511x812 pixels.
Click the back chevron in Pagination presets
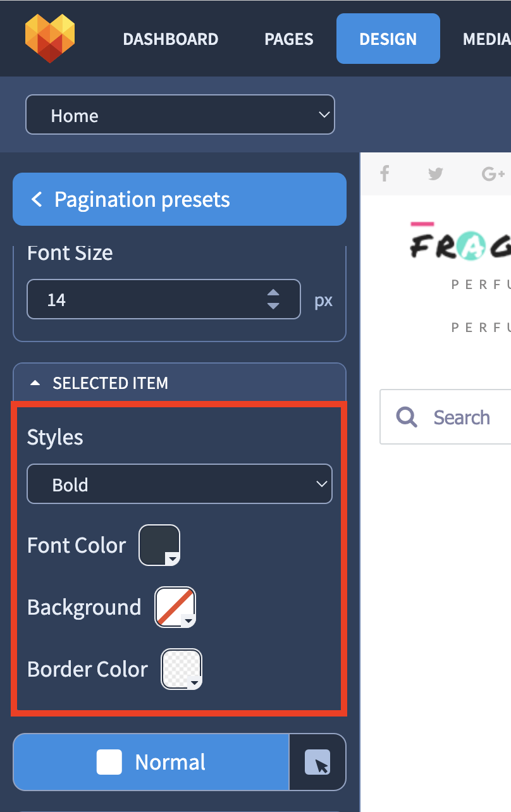37,200
